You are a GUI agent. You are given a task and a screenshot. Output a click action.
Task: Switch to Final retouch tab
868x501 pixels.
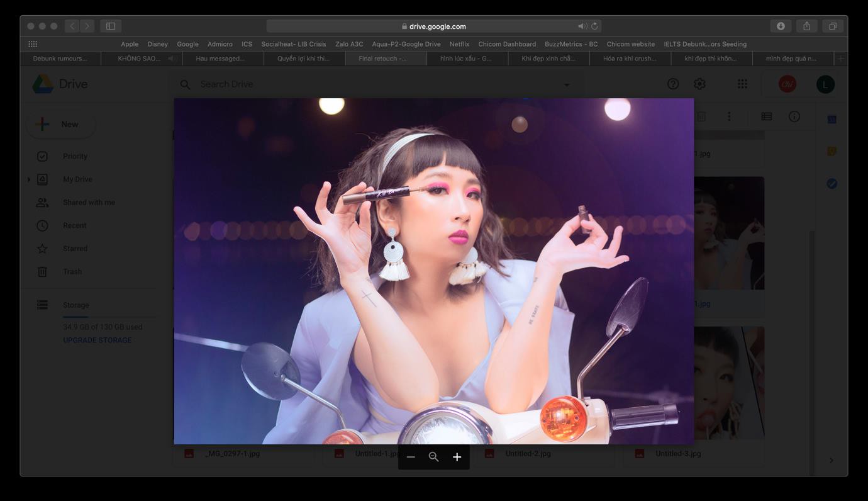[x=386, y=59]
